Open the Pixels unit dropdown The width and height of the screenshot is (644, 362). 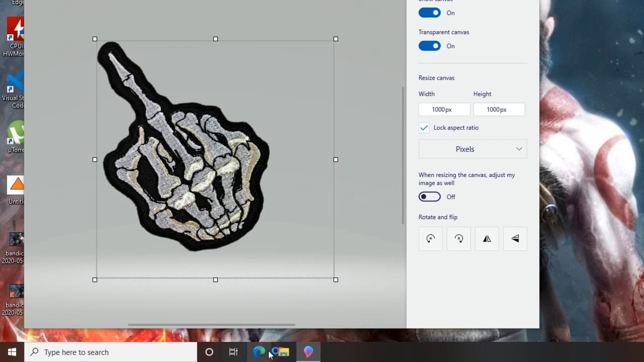(x=473, y=149)
